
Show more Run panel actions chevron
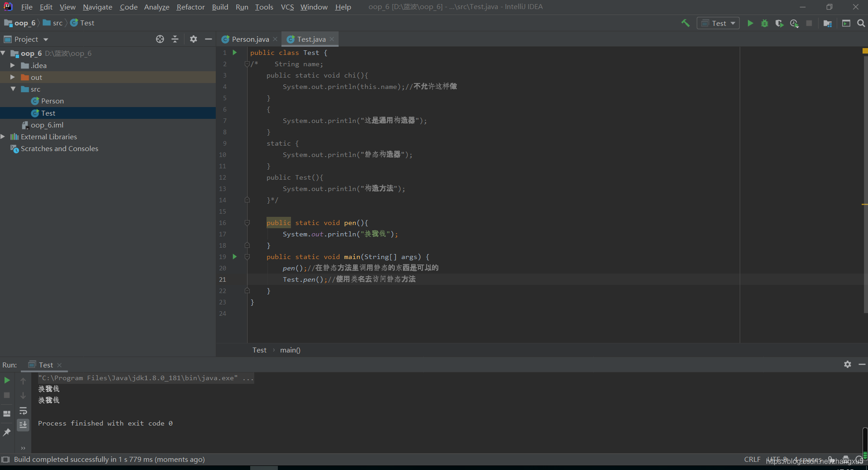[23, 448]
